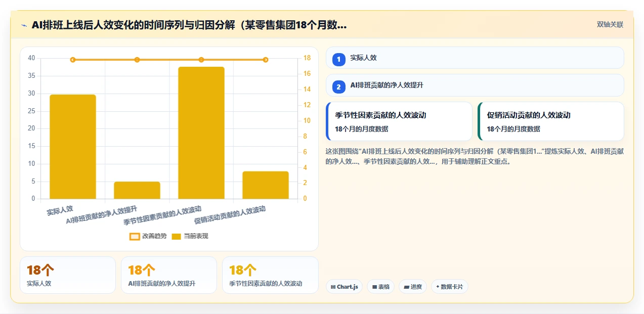Screen dimensions: 644x314
Task: Click the lightning icon beside the title
Action: (24, 25)
